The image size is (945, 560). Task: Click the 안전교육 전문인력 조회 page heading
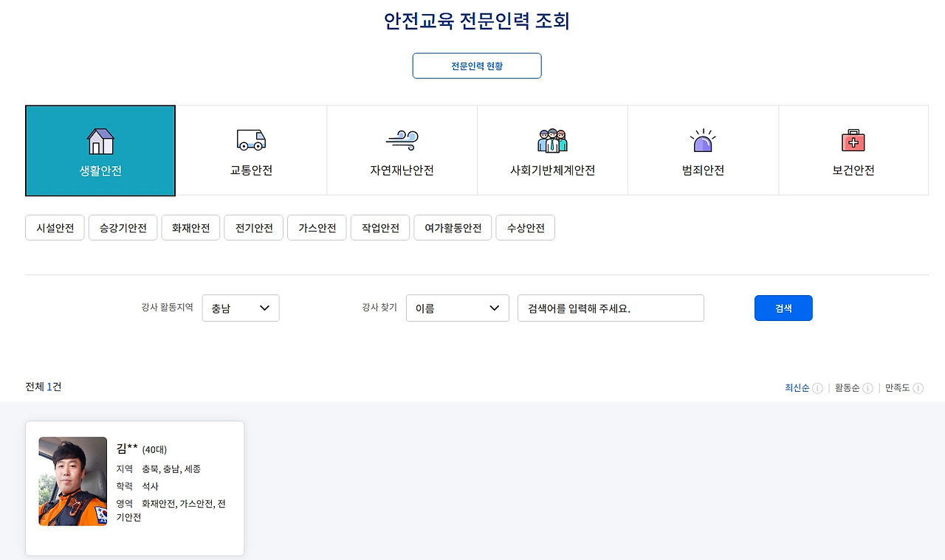tap(477, 21)
